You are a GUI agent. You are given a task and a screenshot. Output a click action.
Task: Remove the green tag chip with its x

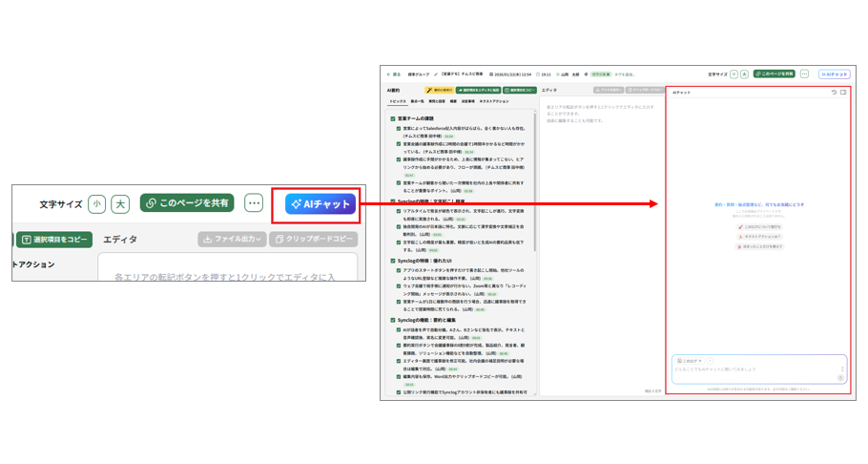click(x=608, y=74)
